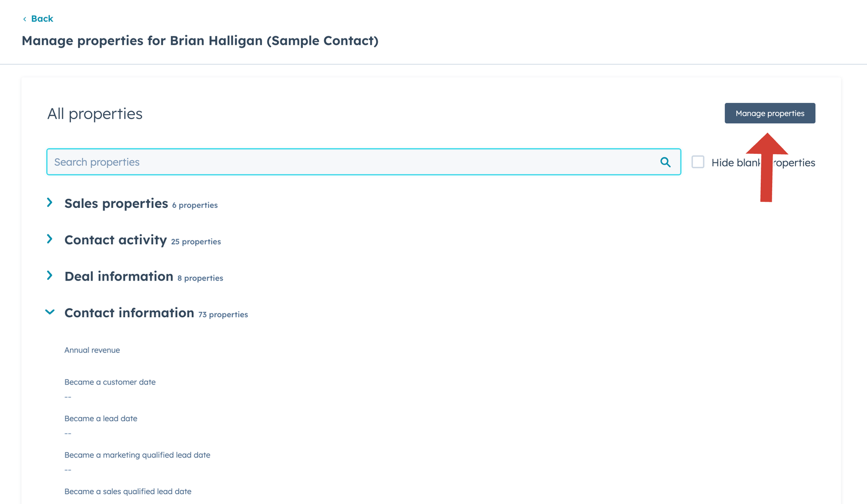
Task: Click the 73 properties count label
Action: pos(223,314)
